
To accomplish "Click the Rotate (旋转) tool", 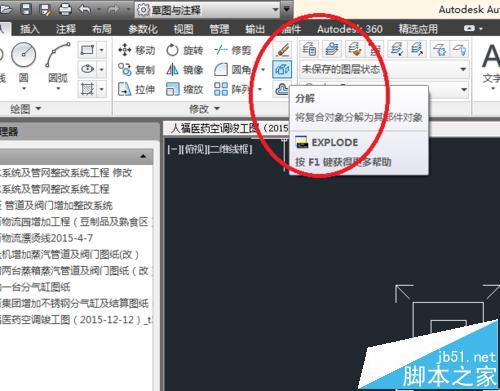I will (185, 50).
